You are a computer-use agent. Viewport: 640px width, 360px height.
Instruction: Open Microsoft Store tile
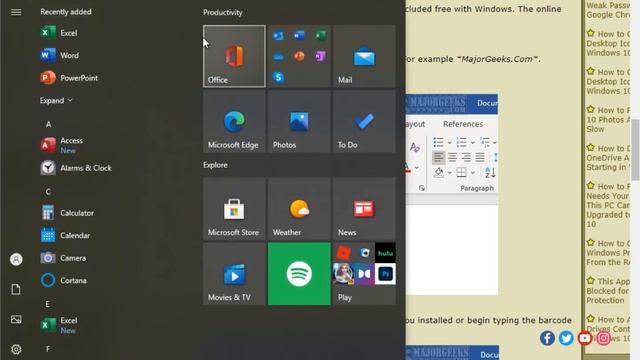pos(234,209)
